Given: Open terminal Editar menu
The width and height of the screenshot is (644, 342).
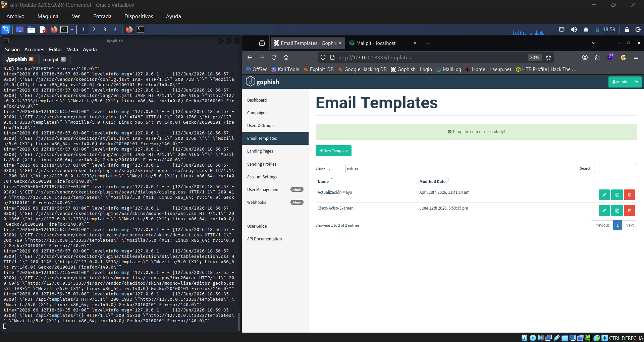Looking at the screenshot, I should [x=56, y=50].
